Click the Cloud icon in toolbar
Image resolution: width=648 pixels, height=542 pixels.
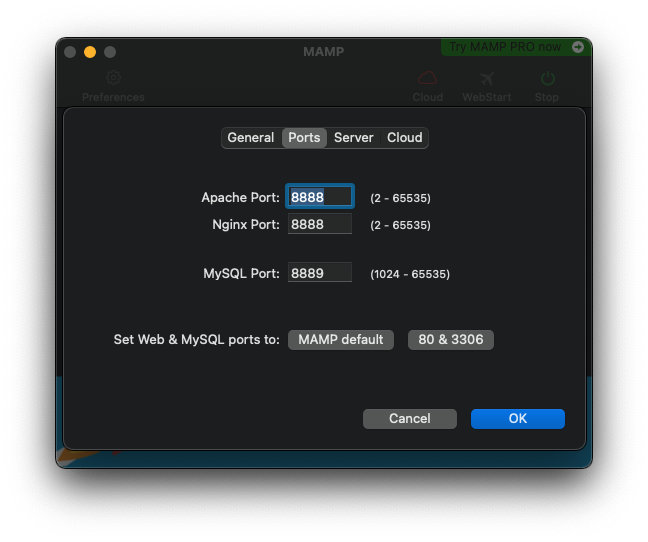427,78
